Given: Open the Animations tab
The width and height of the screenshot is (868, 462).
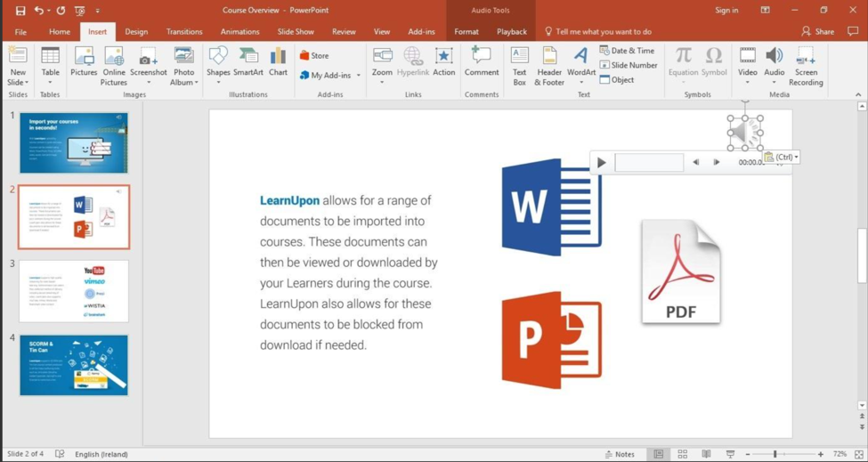Looking at the screenshot, I should coord(239,31).
